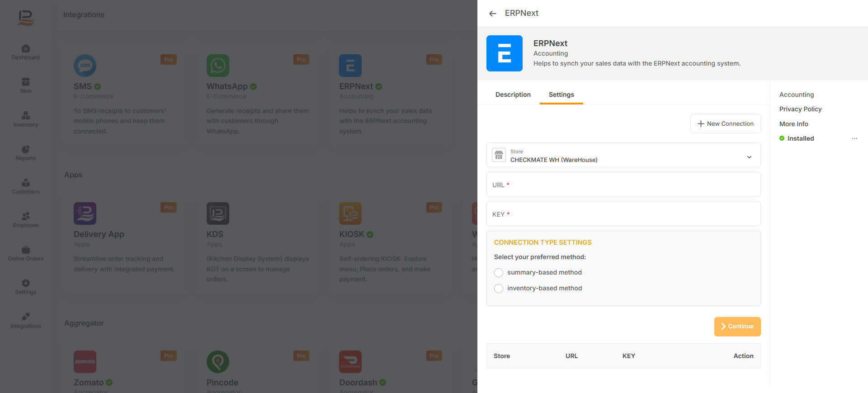Click the KDS card title
This screenshot has width=868, height=393.
(215, 234)
